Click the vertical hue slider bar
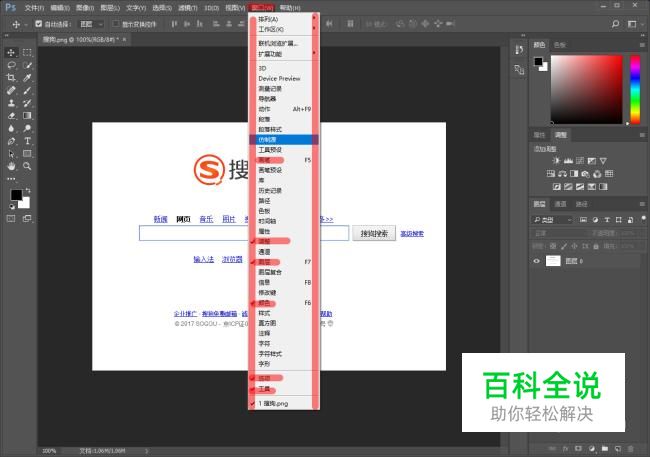The image size is (650, 457). click(x=635, y=89)
